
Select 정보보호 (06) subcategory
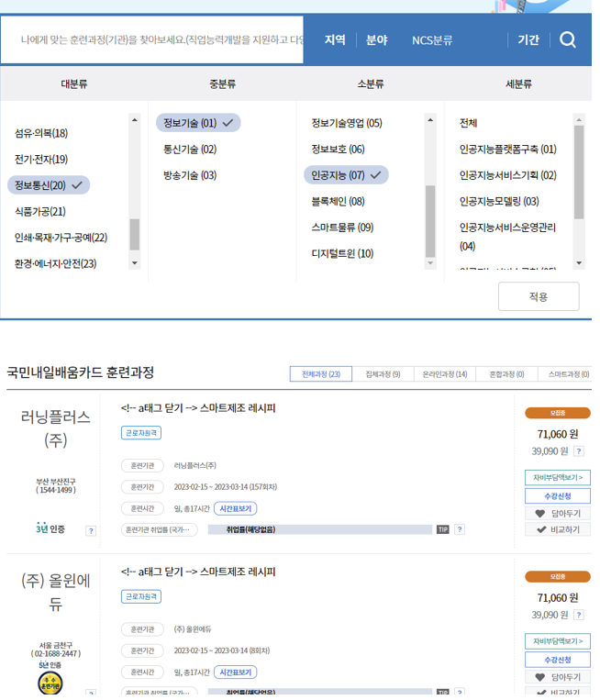point(338,150)
